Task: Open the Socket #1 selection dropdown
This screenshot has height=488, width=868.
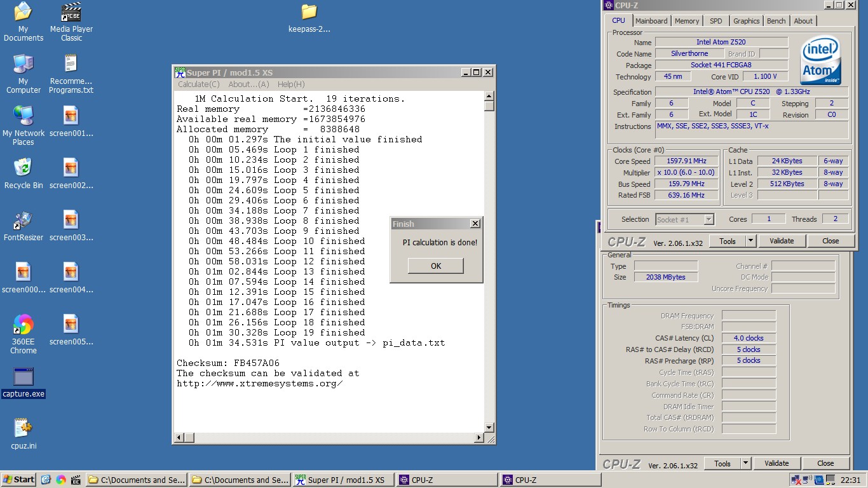Action: 685,219
